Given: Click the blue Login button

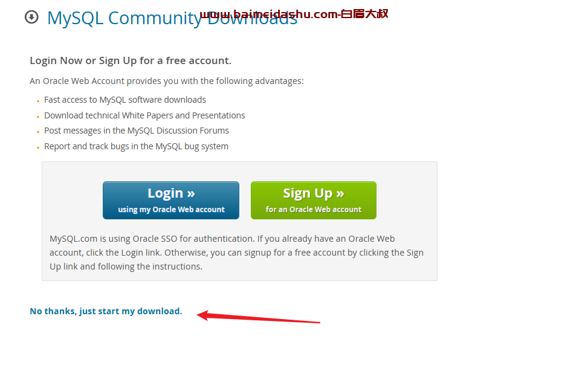Looking at the screenshot, I should (x=171, y=200).
